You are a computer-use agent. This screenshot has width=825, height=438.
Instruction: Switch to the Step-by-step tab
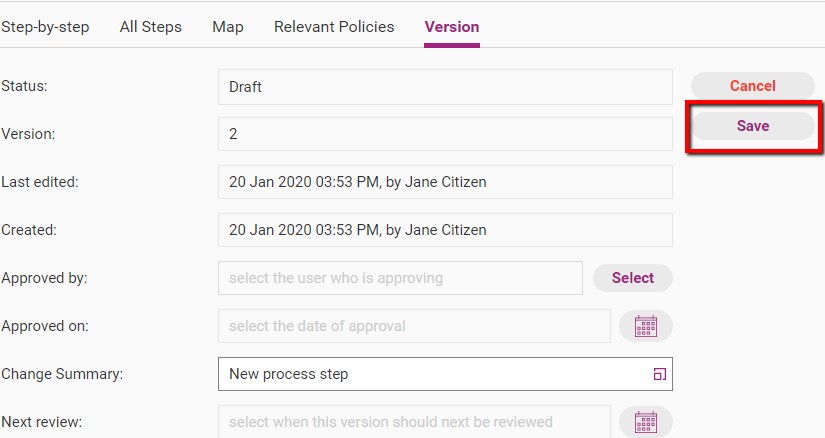[x=45, y=27]
